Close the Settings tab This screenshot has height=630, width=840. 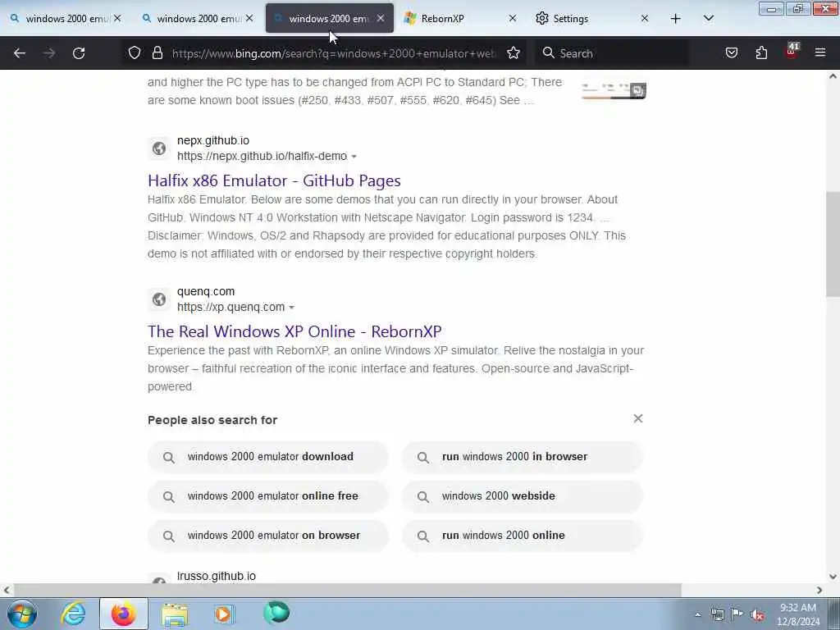[645, 18]
